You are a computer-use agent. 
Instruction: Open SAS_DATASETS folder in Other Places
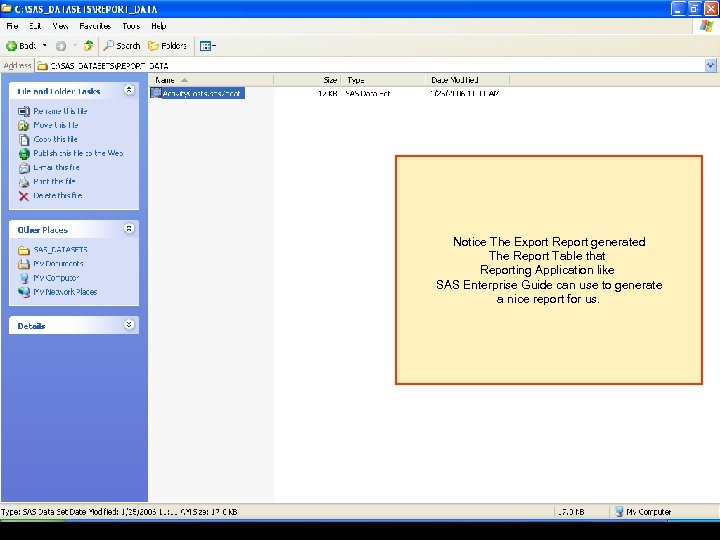pos(60,250)
